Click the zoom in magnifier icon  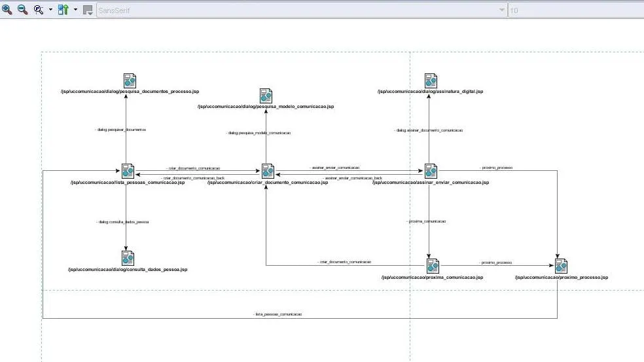[x=7, y=10]
